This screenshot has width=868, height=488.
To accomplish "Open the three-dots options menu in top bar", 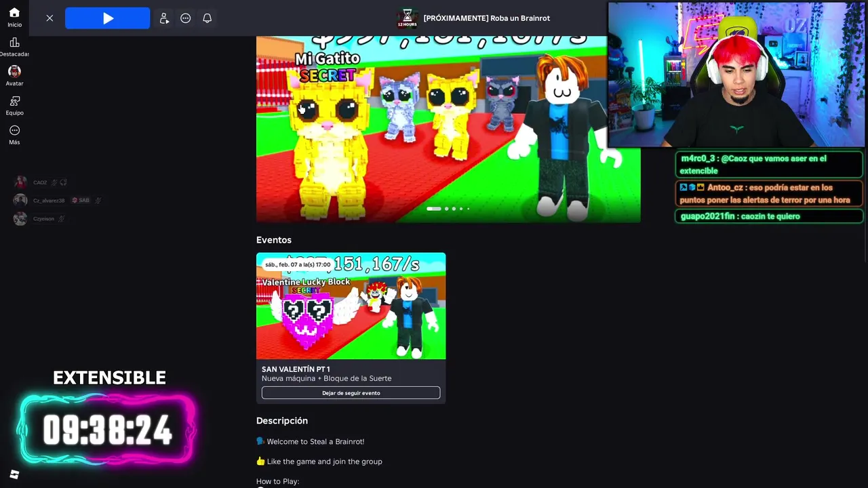I will click(x=186, y=18).
